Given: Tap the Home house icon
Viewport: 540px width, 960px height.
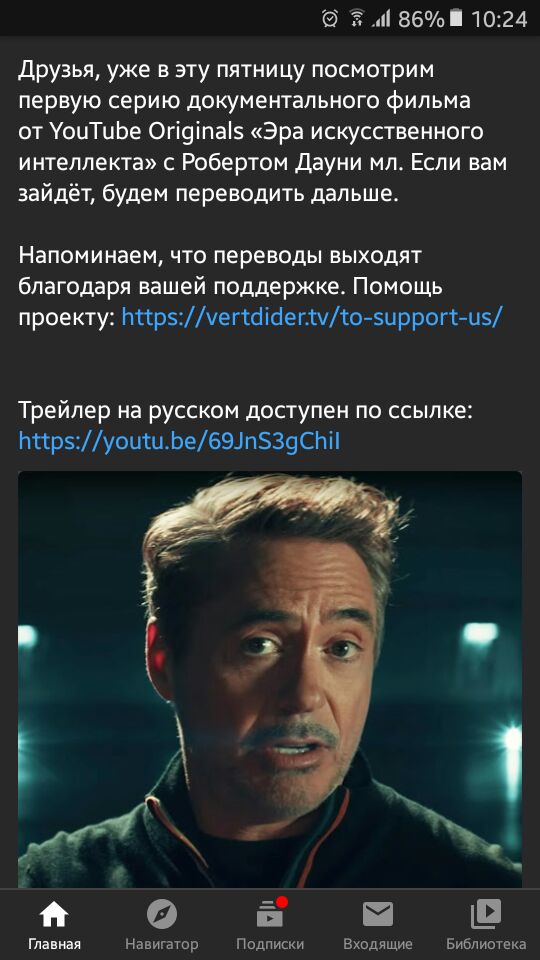Looking at the screenshot, I should click(x=54, y=915).
